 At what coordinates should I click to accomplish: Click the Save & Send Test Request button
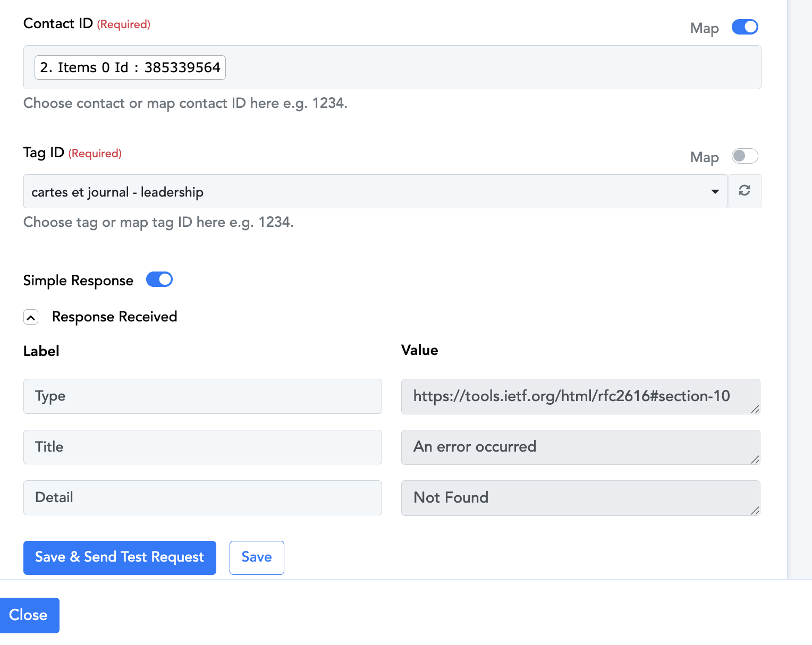(x=120, y=557)
